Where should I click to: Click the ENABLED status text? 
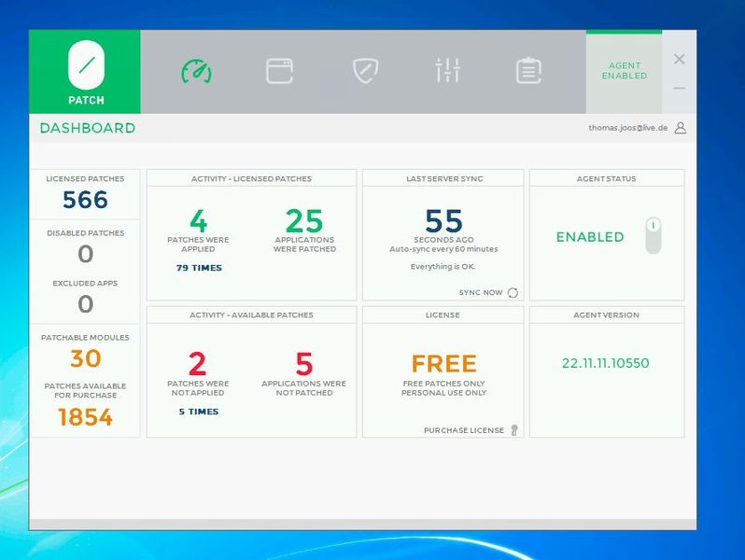pyautogui.click(x=590, y=236)
